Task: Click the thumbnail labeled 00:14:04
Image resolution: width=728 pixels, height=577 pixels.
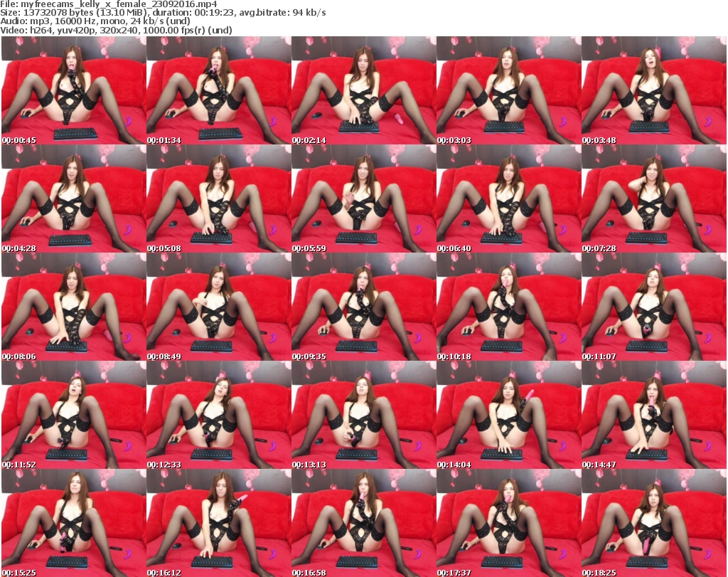Action: (x=508, y=415)
